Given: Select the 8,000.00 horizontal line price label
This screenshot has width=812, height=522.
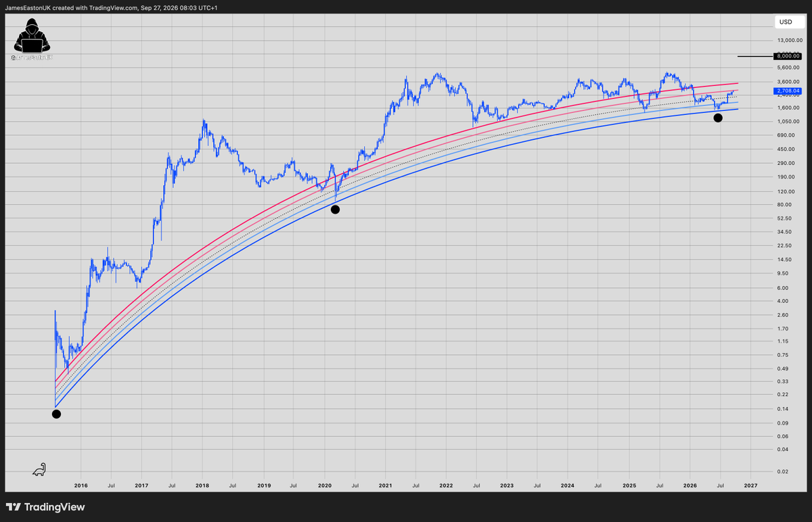Looking at the screenshot, I should pyautogui.click(x=788, y=57).
